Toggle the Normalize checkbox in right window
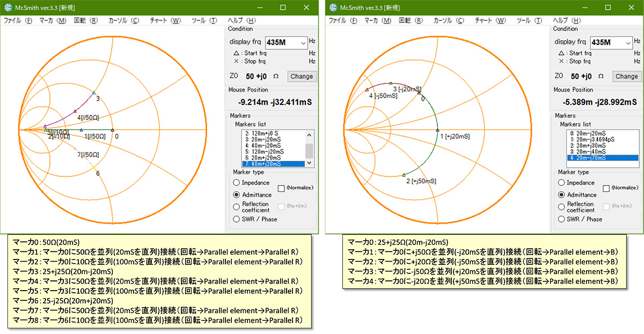 607,188
